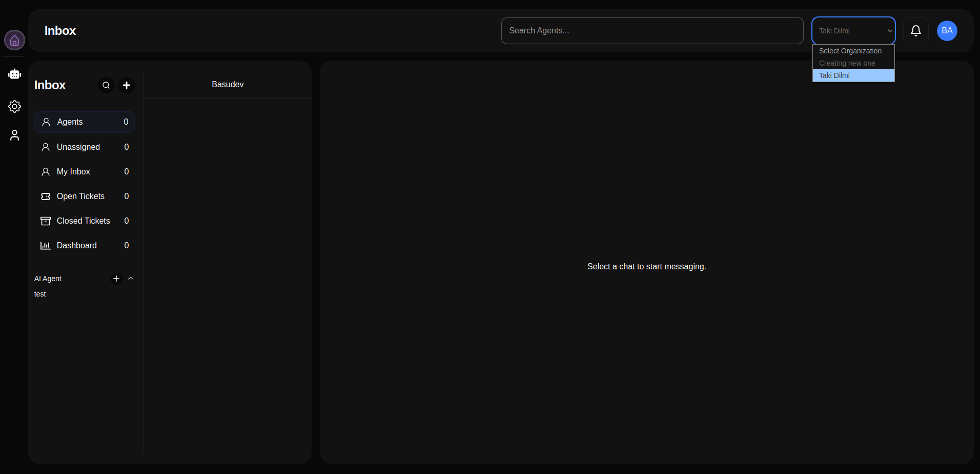Screen dimensions: 980x474
Task: Select the Agents filter in Inbox
Action: click(x=84, y=122)
